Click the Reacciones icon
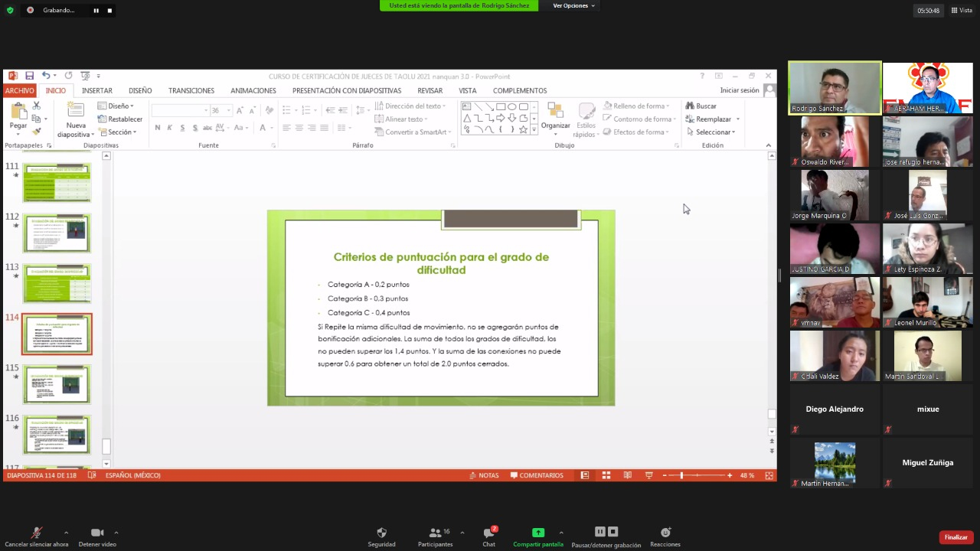980x551 pixels. [x=665, y=533]
